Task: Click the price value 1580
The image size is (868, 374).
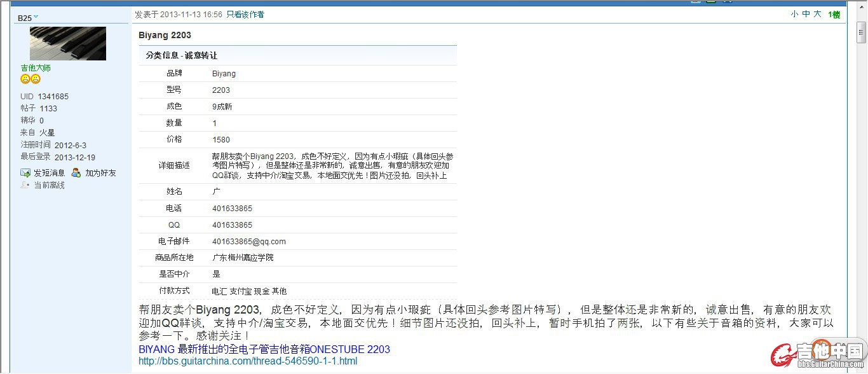Action: [x=221, y=140]
